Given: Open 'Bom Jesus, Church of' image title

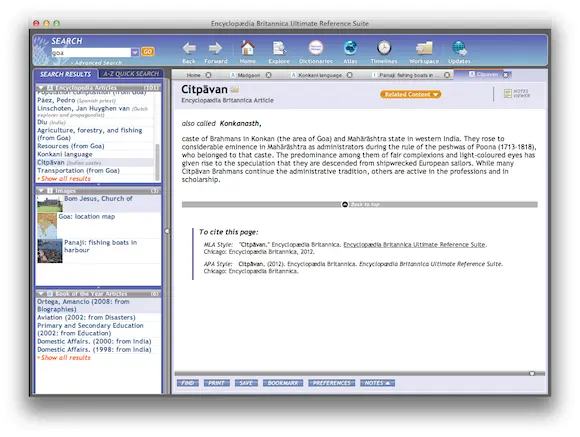Looking at the screenshot, I should point(98,199).
